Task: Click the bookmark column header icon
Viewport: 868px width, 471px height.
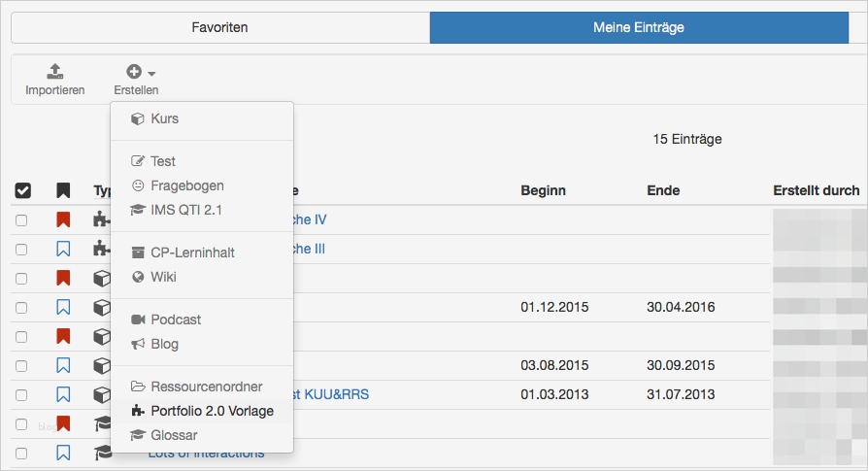Action: coord(63,190)
